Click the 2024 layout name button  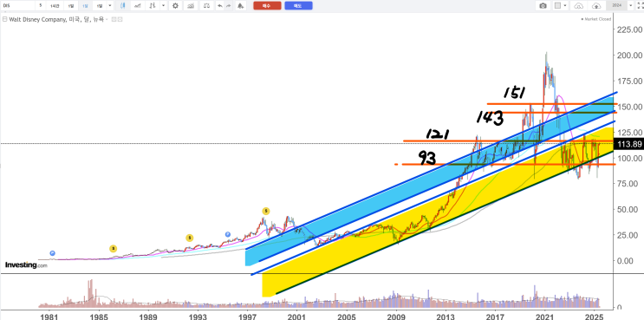click(x=616, y=6)
